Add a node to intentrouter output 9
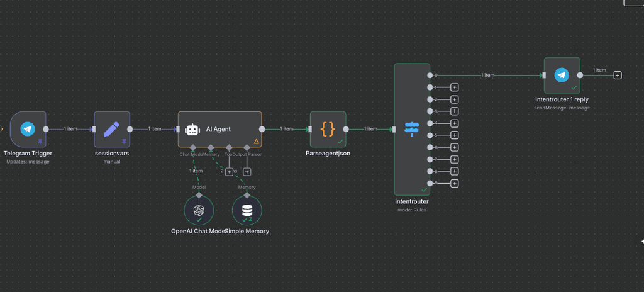Screen dimensions: 644x292 click(455, 183)
